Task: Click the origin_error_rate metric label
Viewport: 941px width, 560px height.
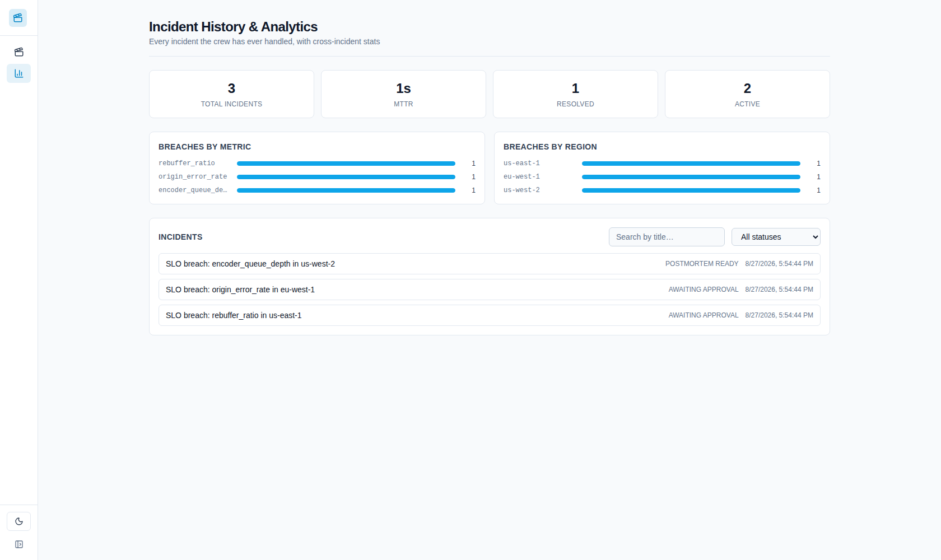Action: coord(193,176)
